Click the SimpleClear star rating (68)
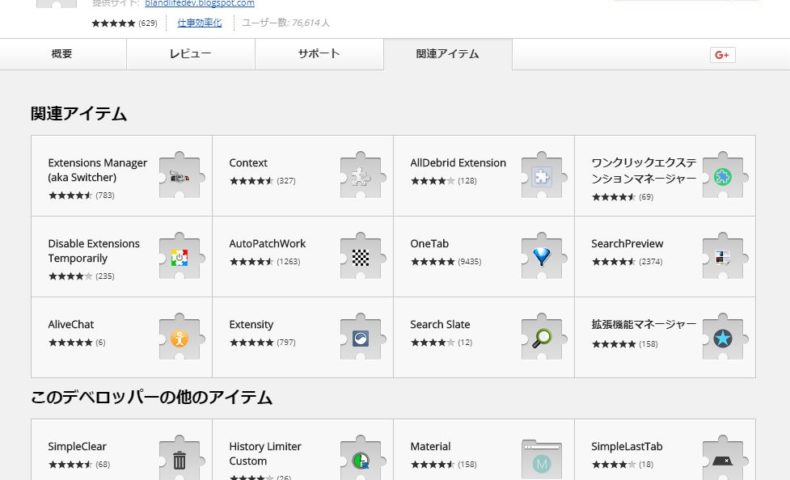The width and height of the screenshot is (790, 480). point(79,464)
